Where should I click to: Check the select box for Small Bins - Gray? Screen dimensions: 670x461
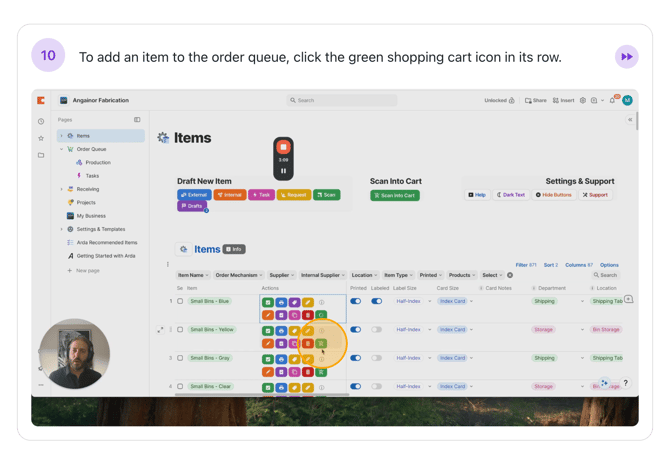tap(180, 358)
